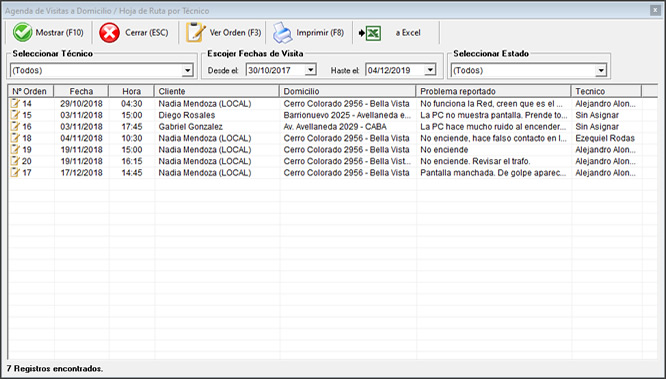Viewport: 666px width, 380px height.
Task: Click hour 17:45 cell
Action: coord(132,127)
